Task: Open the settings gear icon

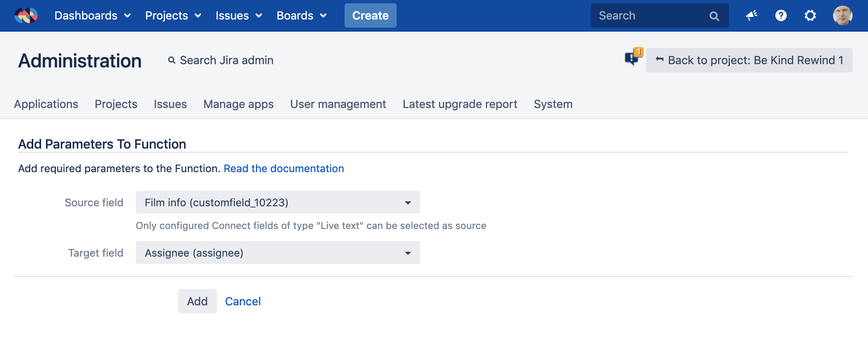Action: [x=810, y=16]
